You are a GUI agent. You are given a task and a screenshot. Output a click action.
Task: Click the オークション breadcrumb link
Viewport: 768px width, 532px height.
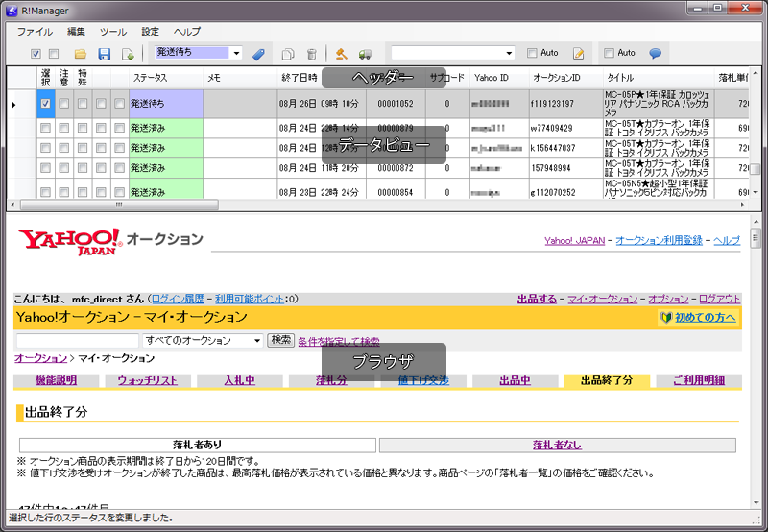pos(40,358)
